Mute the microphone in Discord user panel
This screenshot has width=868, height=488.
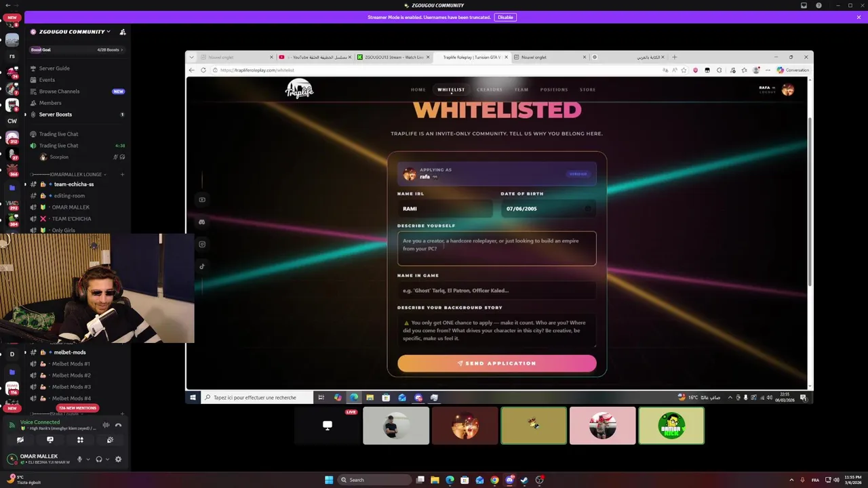click(79, 459)
